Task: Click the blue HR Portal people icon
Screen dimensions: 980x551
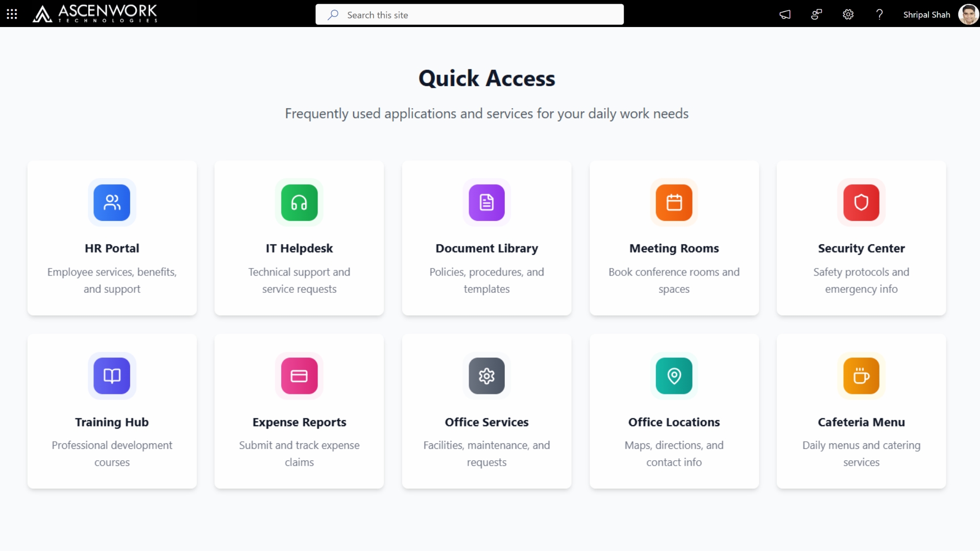Action: click(x=112, y=203)
